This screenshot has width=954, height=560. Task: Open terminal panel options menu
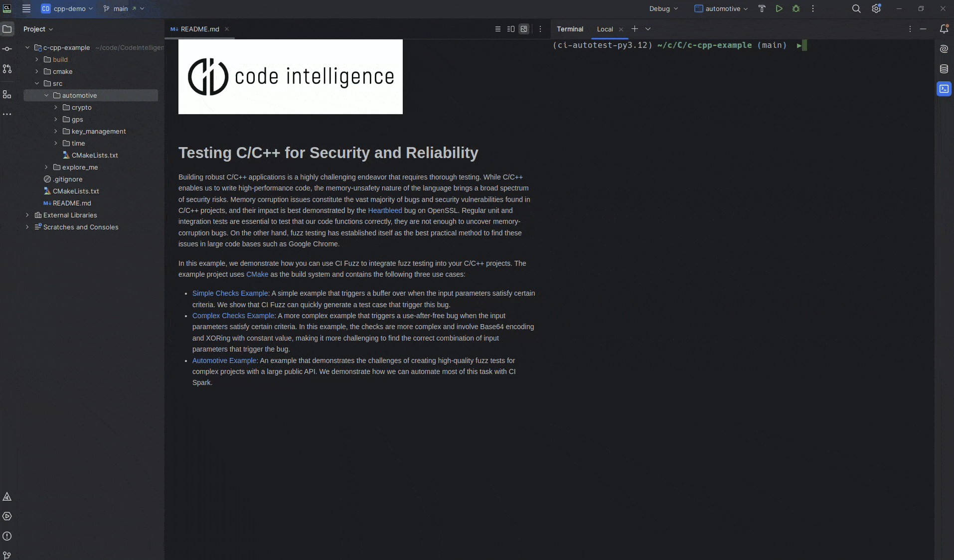tap(910, 29)
